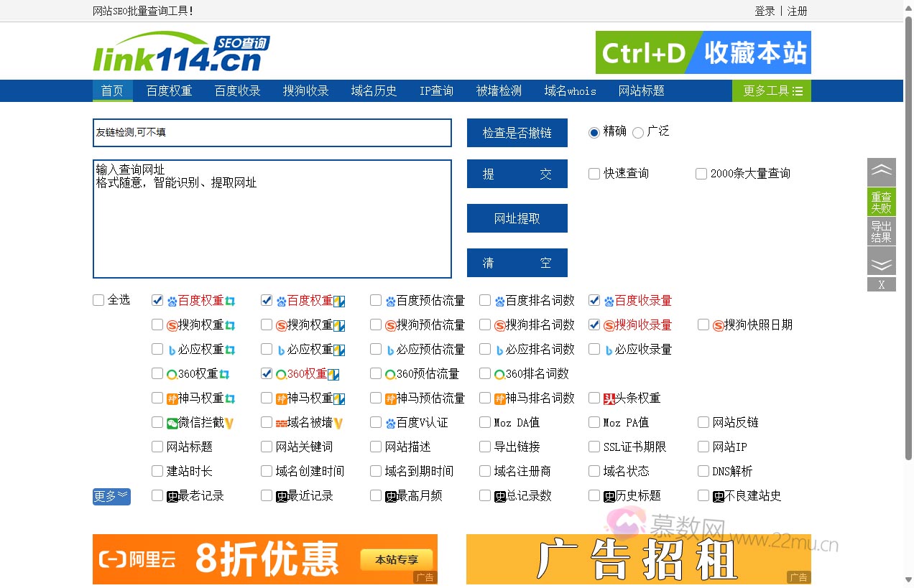Enable the 全选 checkbox
The width and height of the screenshot is (914, 588).
pos(98,300)
